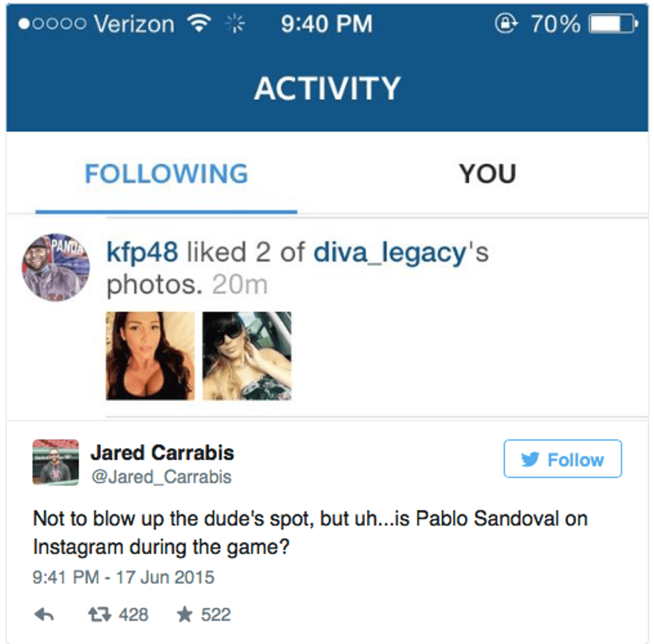Follow Jared Carrabis on Twitter
The image size is (654, 644).
click(563, 459)
